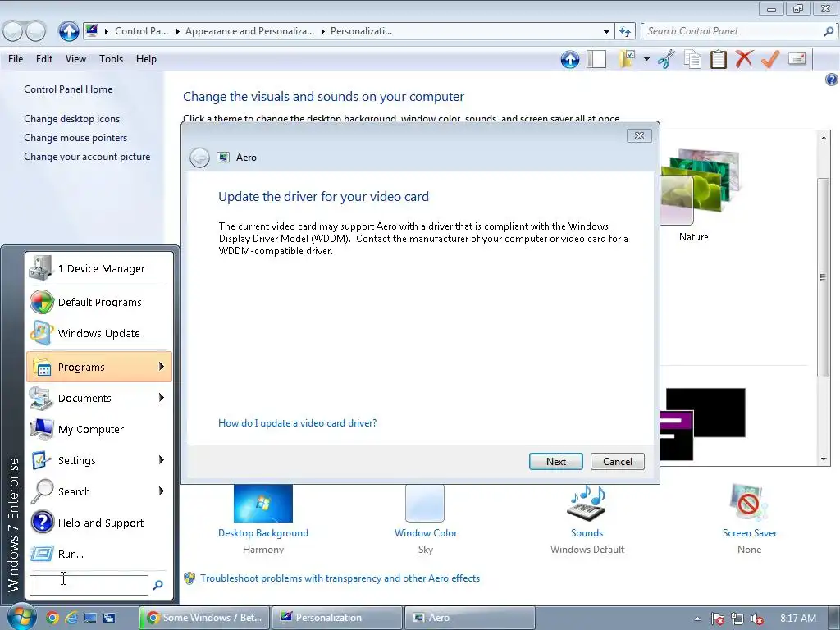
Task: Open the View menu
Action: click(75, 59)
